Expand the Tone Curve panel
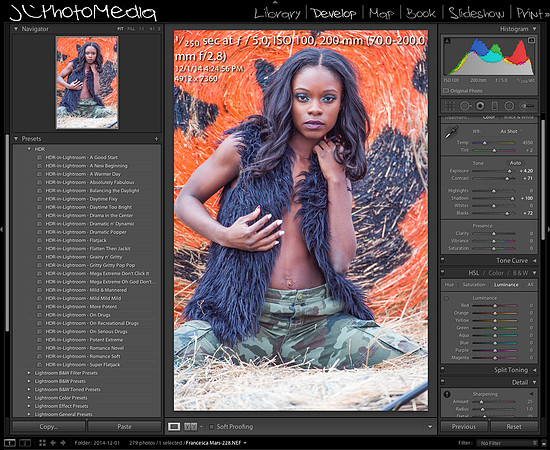 click(x=535, y=261)
